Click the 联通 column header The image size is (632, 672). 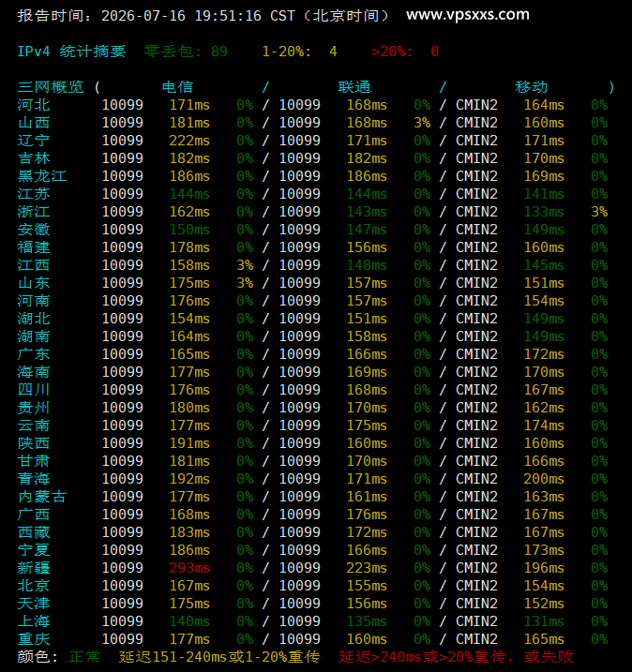pos(354,87)
